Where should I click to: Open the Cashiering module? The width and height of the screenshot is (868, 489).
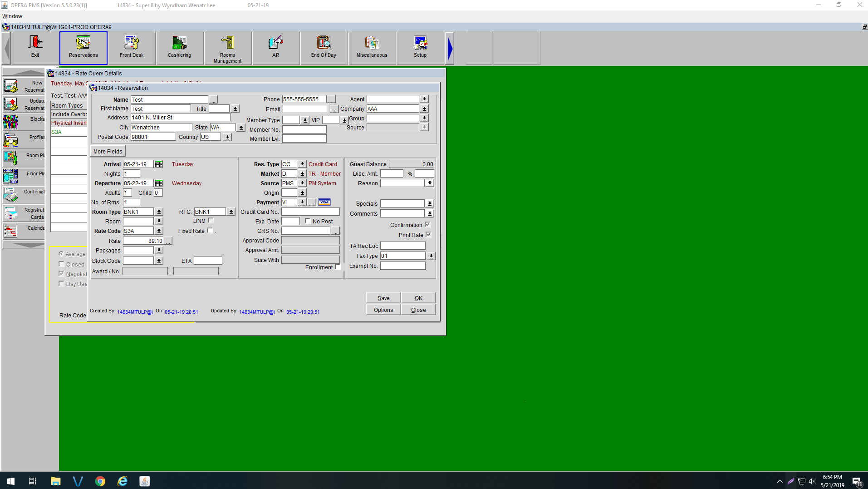(x=179, y=48)
